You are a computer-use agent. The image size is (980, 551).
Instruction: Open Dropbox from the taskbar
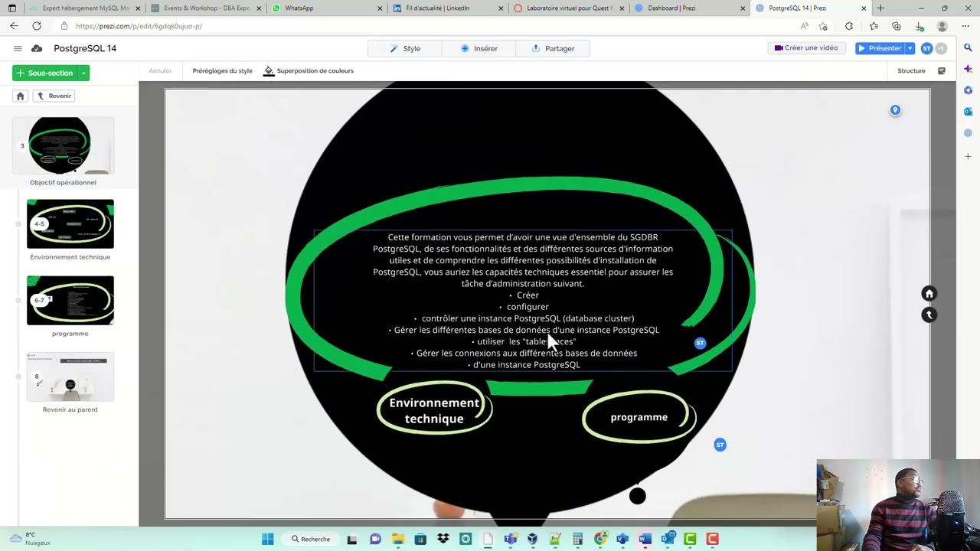point(443,539)
